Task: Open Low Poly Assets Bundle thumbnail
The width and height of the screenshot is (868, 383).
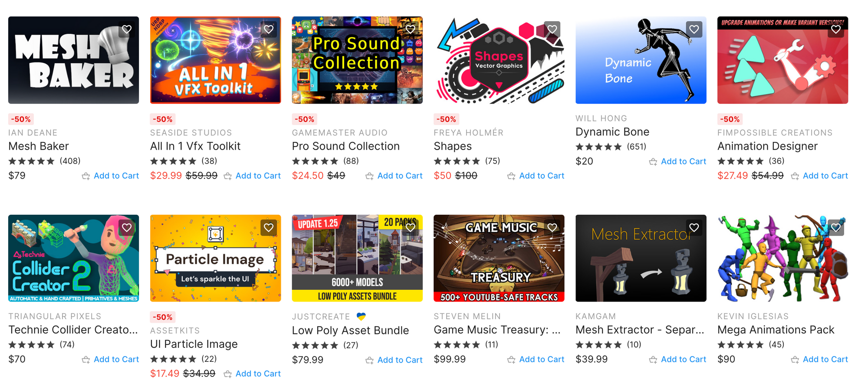Action: click(x=357, y=258)
